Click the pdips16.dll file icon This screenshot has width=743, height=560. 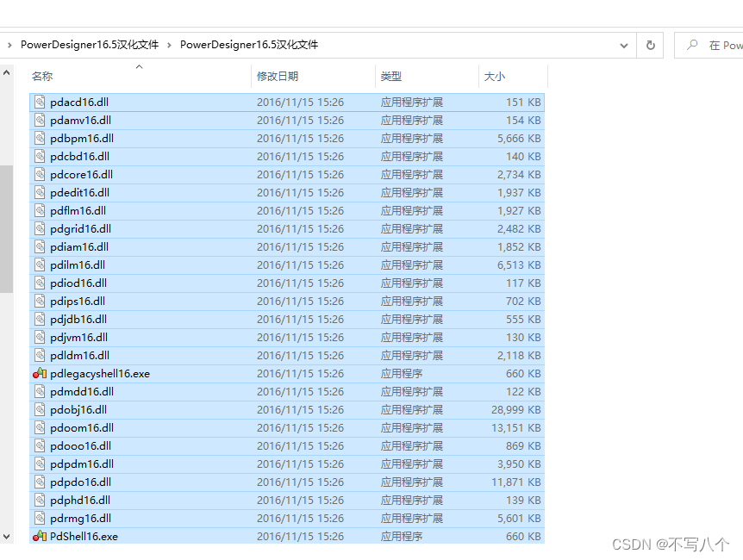tap(40, 301)
